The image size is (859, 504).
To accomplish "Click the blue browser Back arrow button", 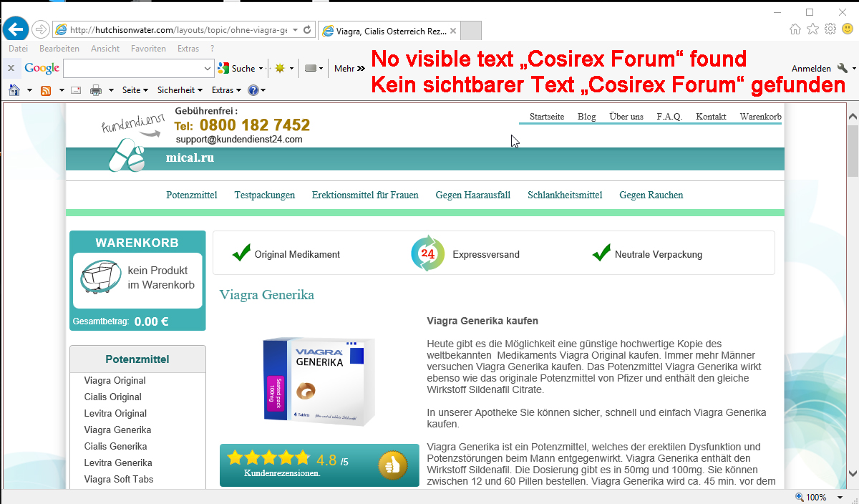I will pos(15,29).
